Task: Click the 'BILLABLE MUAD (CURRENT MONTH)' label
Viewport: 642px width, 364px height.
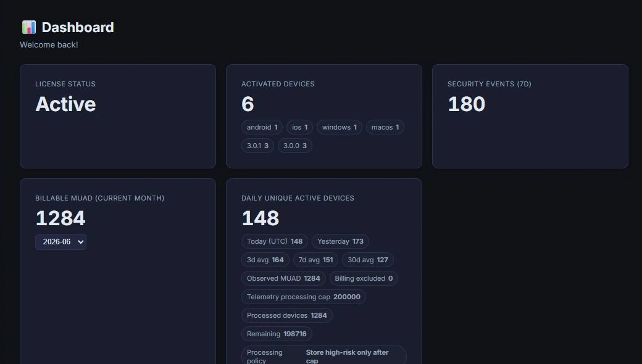Action: (100, 198)
